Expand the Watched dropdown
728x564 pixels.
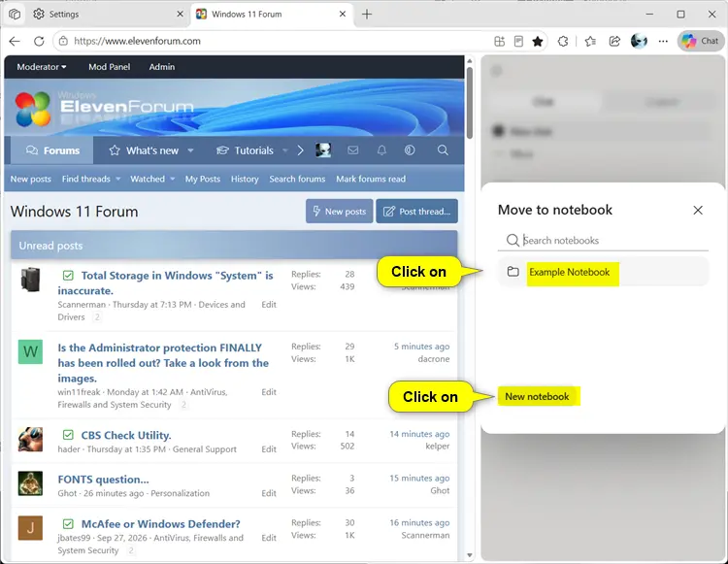(x=173, y=180)
